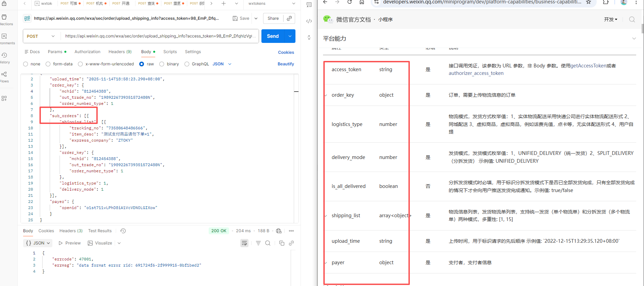Open the Flows sidebar icon in Postman

4,75
